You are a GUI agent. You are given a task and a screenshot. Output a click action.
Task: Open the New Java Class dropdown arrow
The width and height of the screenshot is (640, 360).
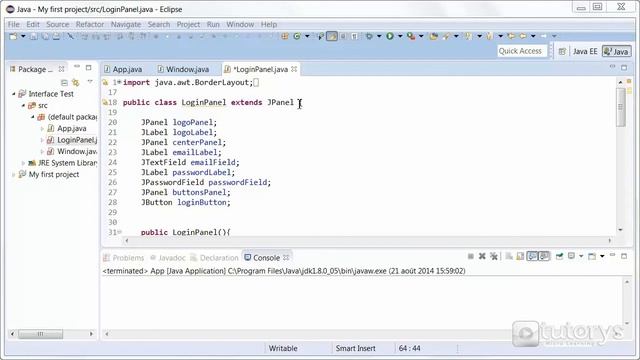(307, 36)
